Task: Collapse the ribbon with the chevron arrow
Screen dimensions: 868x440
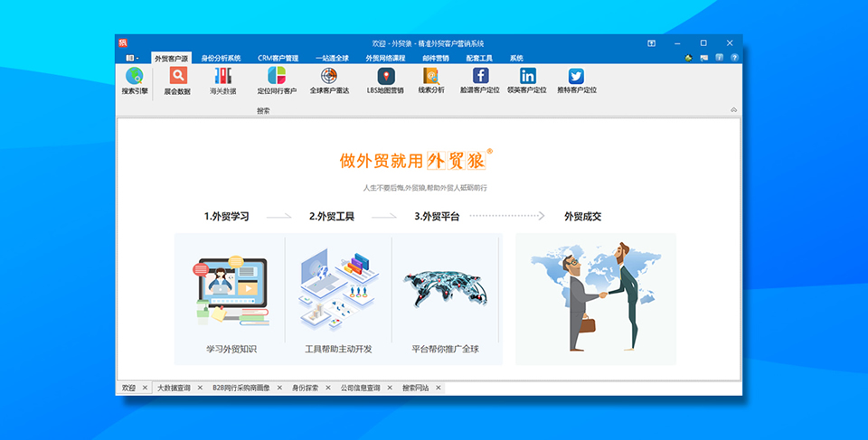Action: click(x=733, y=110)
